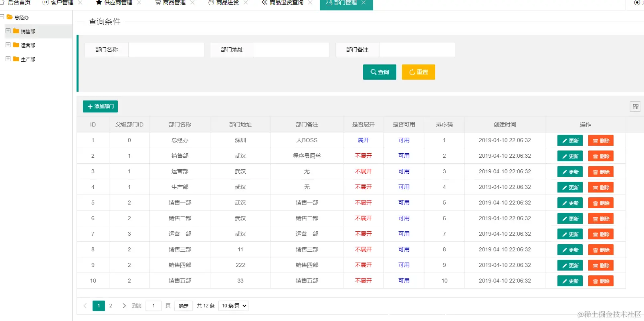Screen dimensions: 644x321
Task: Update the 销售三部 row
Action: tap(570, 250)
